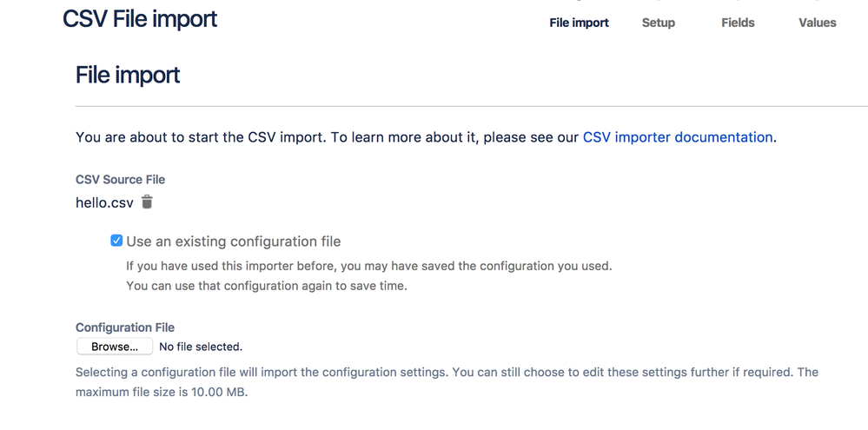868x430 pixels.
Task: Click the 'You are about to start' intro sentence
Action: point(427,137)
